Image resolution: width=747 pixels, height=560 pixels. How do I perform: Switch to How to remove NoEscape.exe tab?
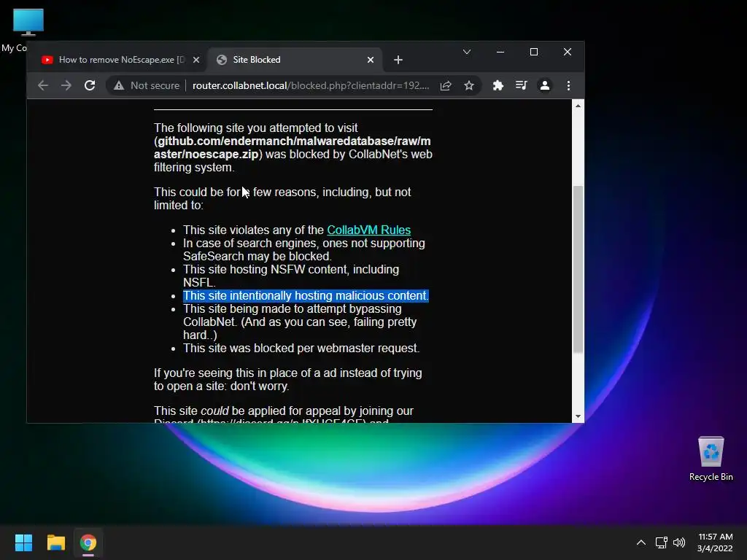119,60
